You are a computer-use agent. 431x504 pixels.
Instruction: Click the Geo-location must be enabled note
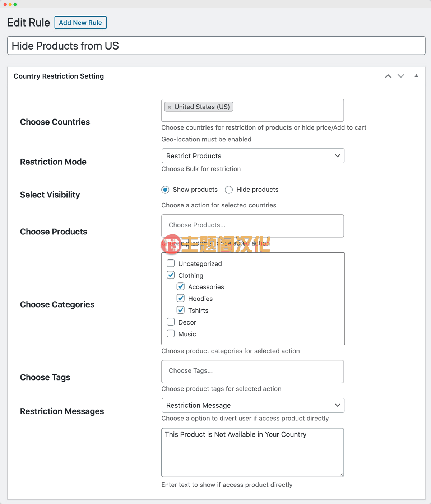pyautogui.click(x=206, y=139)
